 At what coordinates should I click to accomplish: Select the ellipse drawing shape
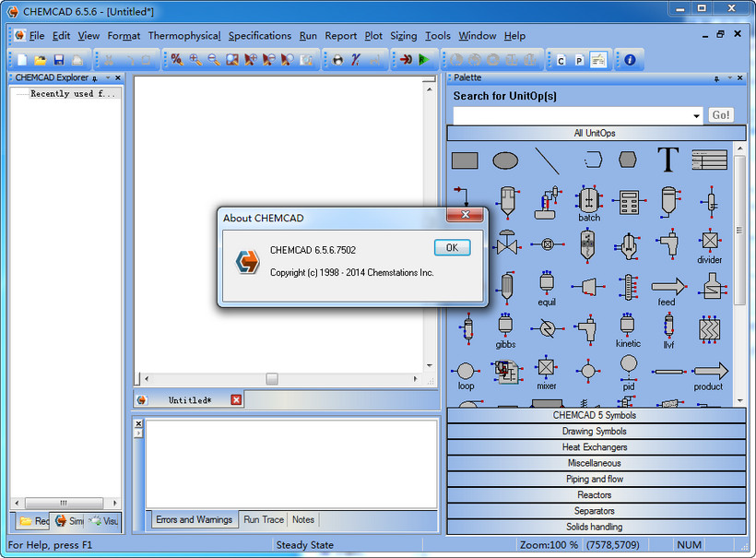(x=505, y=160)
